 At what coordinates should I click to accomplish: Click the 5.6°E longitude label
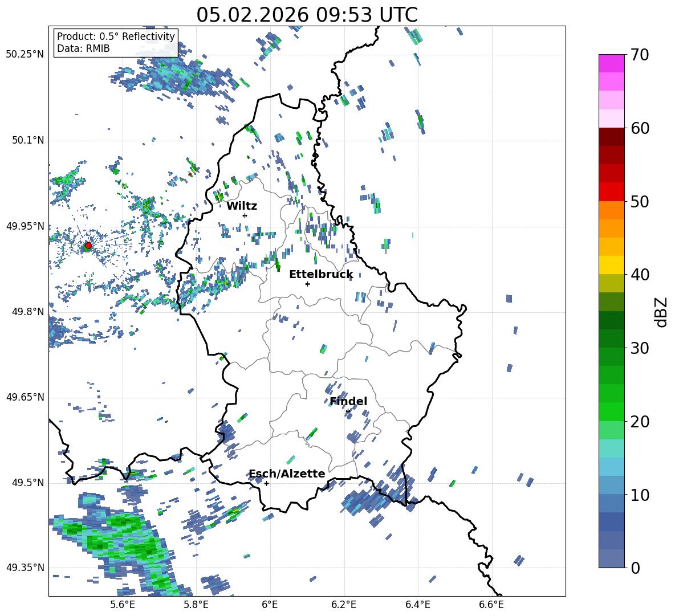click(123, 605)
